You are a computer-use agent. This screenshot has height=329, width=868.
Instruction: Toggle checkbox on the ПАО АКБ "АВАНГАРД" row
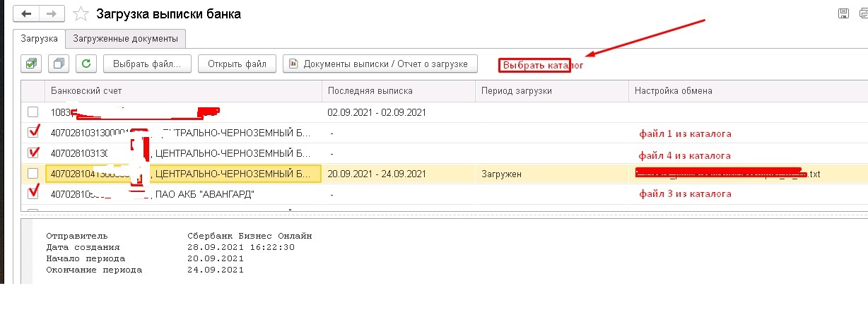[x=33, y=192]
